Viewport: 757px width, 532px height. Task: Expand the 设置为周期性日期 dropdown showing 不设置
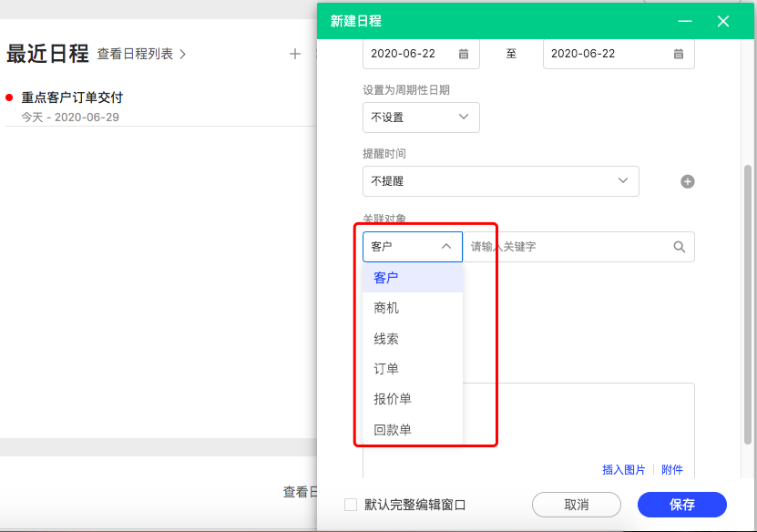(421, 117)
